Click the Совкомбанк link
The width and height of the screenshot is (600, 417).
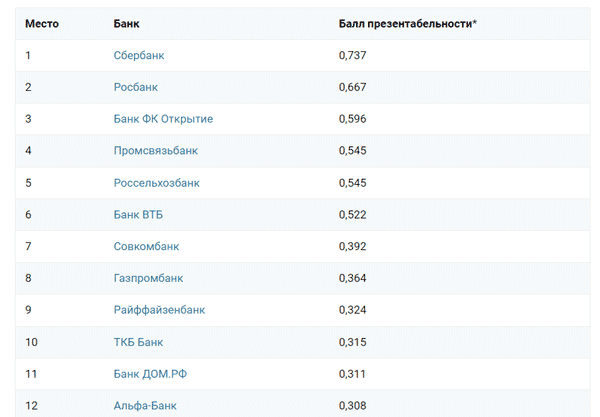147,246
